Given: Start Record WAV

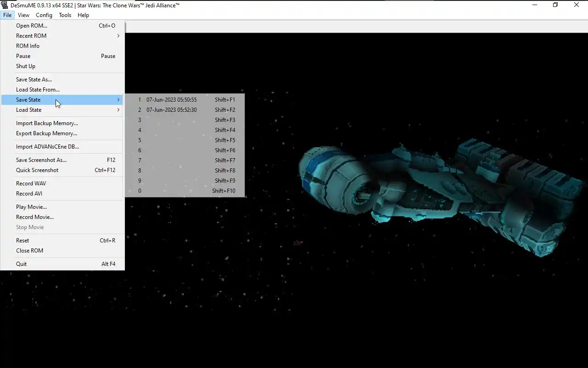Looking at the screenshot, I should tap(62, 184).
